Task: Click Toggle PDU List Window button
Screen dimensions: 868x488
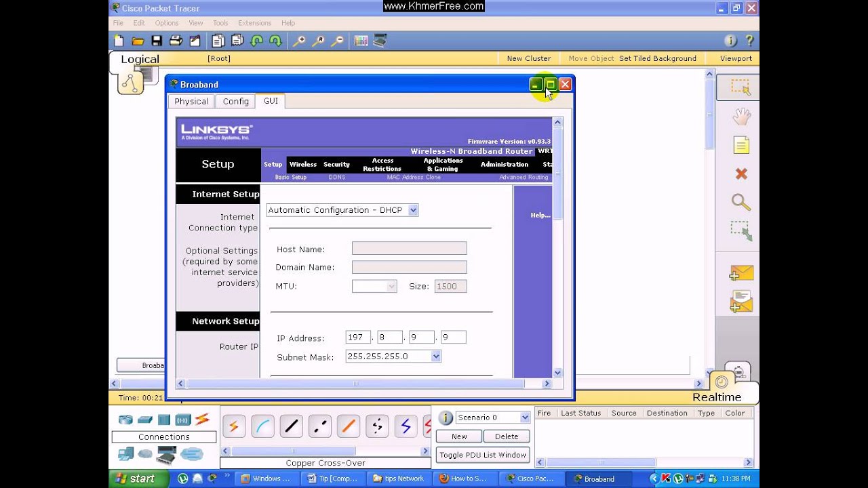Action: click(x=483, y=455)
